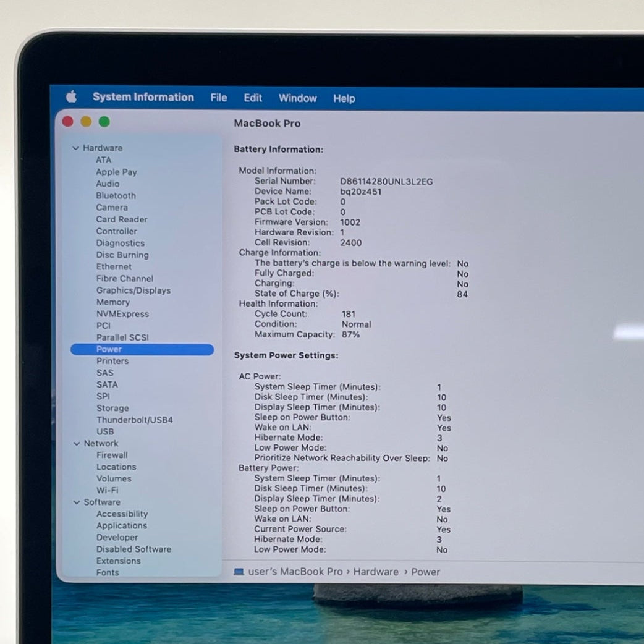The image size is (644, 644).
Task: Collapse the Hardware section chevron
Action: pyautogui.click(x=75, y=148)
